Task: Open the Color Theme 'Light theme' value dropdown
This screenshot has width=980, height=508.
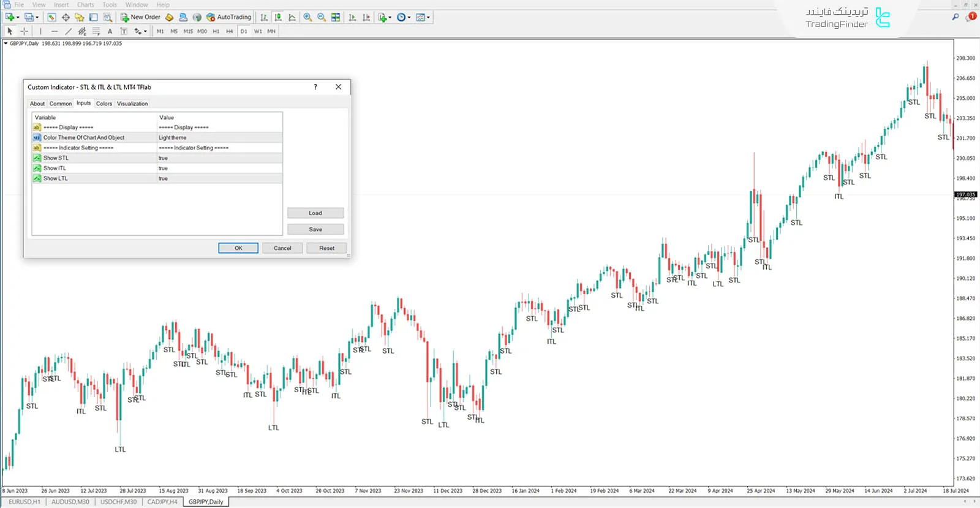Action: (219, 138)
